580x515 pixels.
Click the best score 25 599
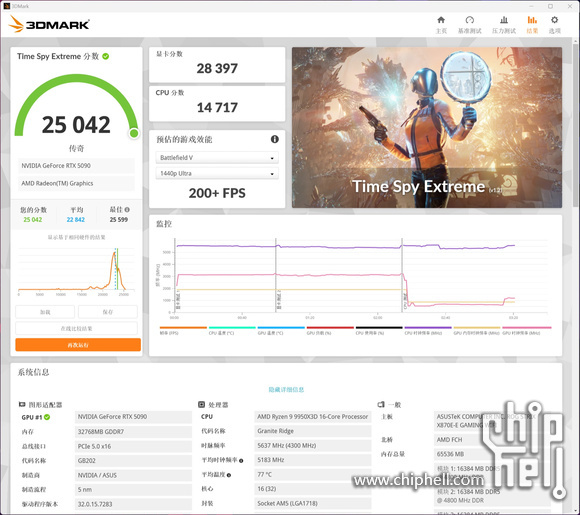tap(119, 219)
